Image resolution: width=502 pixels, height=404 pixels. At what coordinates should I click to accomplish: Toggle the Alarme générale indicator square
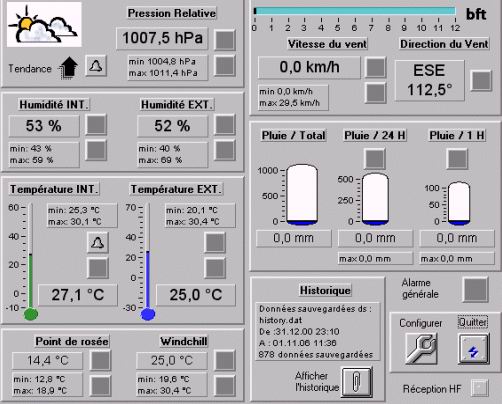(476, 290)
